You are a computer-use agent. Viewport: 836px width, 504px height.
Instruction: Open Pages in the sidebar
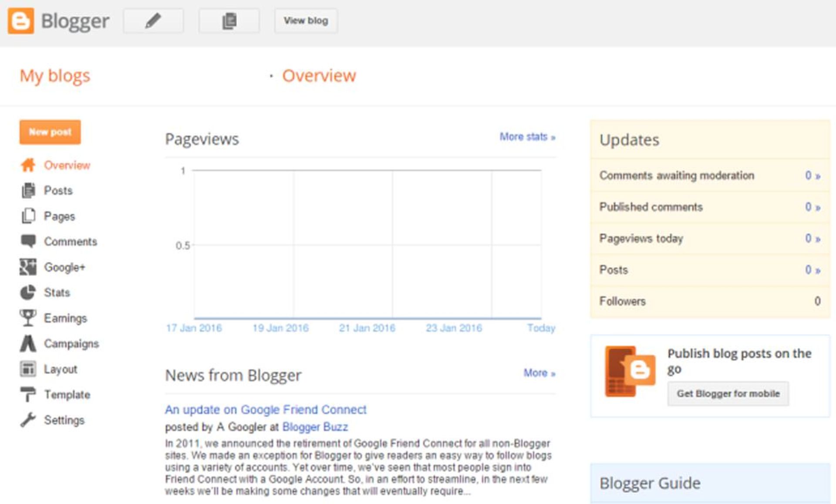click(59, 216)
